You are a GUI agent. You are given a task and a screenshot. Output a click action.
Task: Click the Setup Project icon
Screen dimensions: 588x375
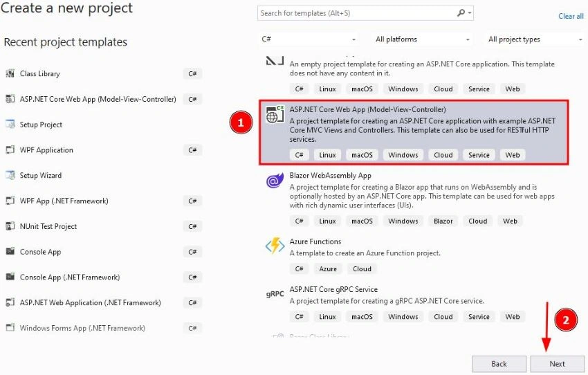coord(10,124)
